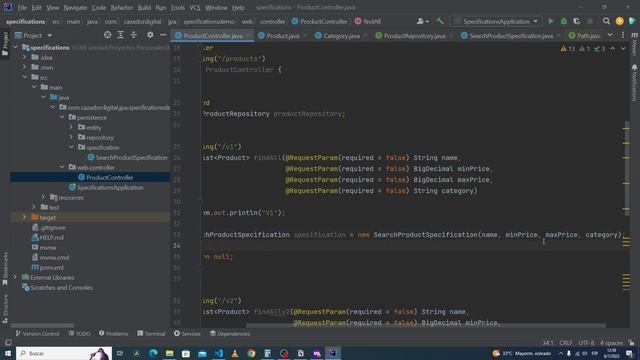
Task: Collapse all in Project panel toolbar
Action: [x=133, y=35]
